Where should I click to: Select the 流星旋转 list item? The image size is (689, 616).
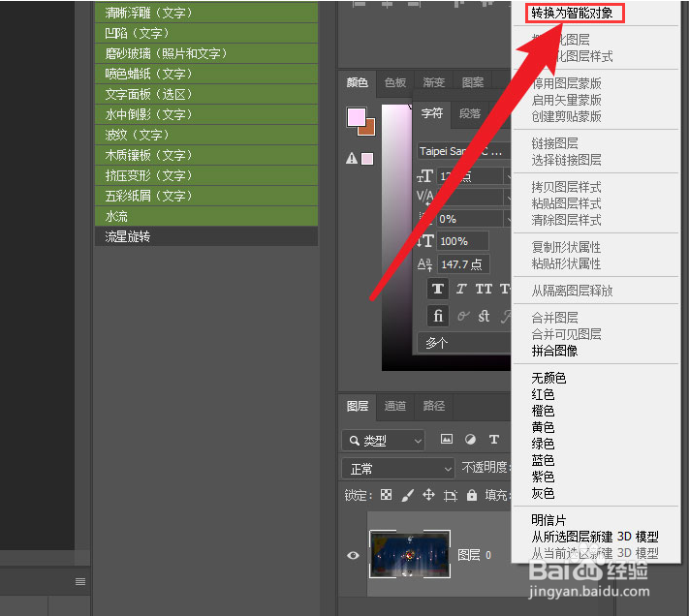coord(206,236)
